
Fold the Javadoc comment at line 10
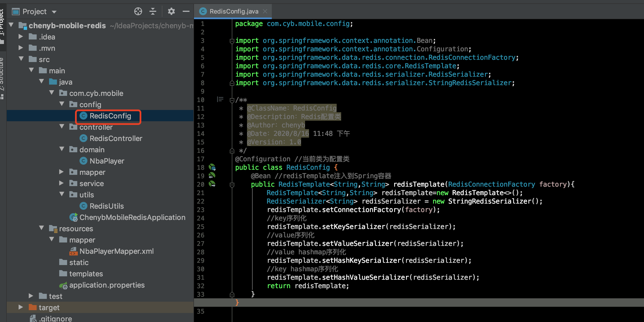coord(232,100)
